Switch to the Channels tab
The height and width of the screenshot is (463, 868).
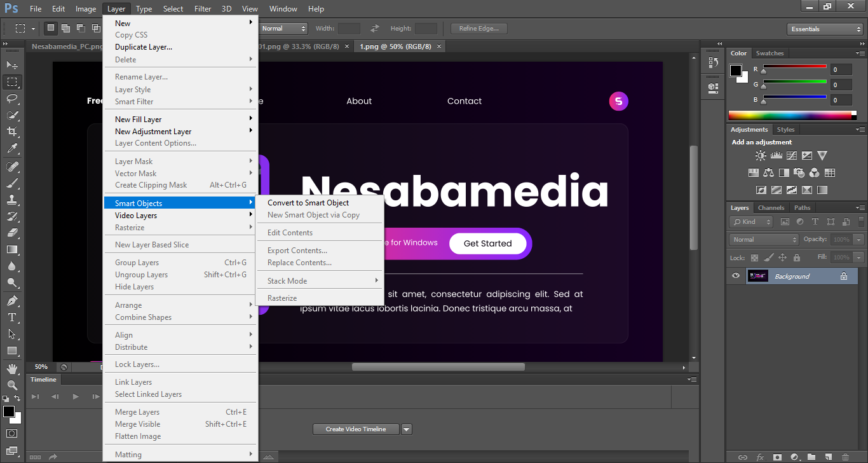[x=771, y=208]
